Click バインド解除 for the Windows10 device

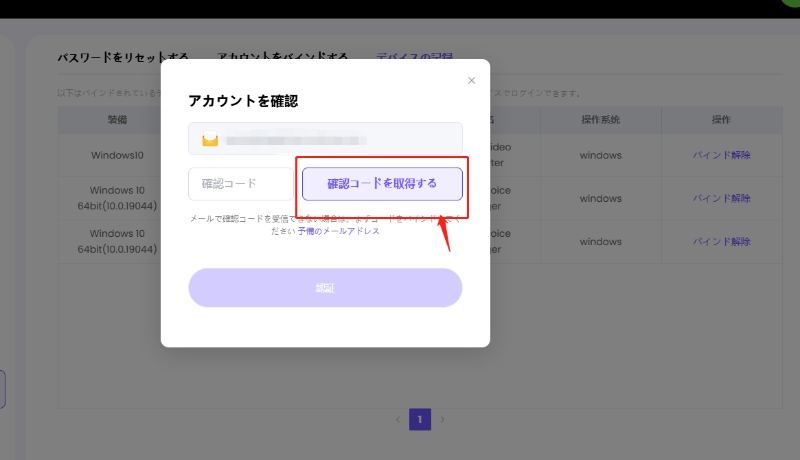coord(721,155)
